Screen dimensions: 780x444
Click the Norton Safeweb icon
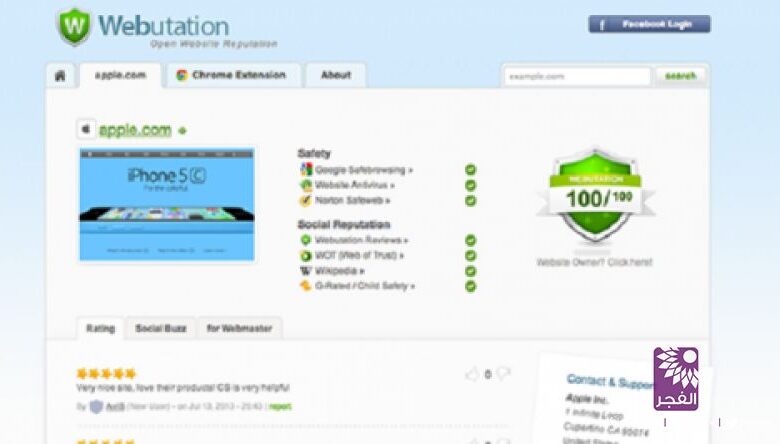tap(306, 200)
